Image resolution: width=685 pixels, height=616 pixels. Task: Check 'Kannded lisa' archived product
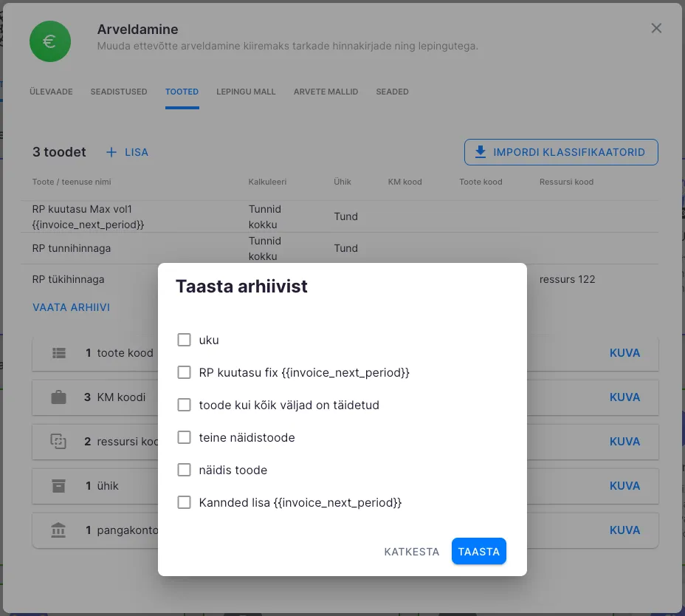click(x=185, y=503)
